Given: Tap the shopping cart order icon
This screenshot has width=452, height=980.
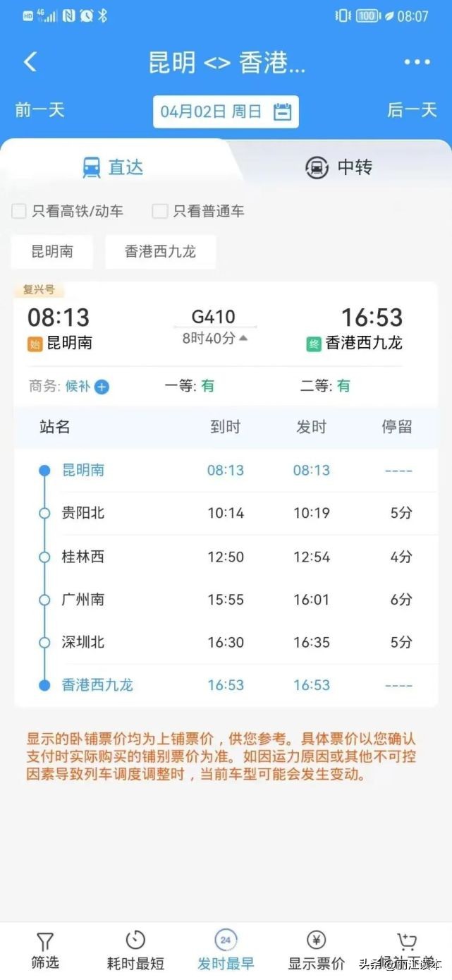Looking at the screenshot, I should (405, 940).
